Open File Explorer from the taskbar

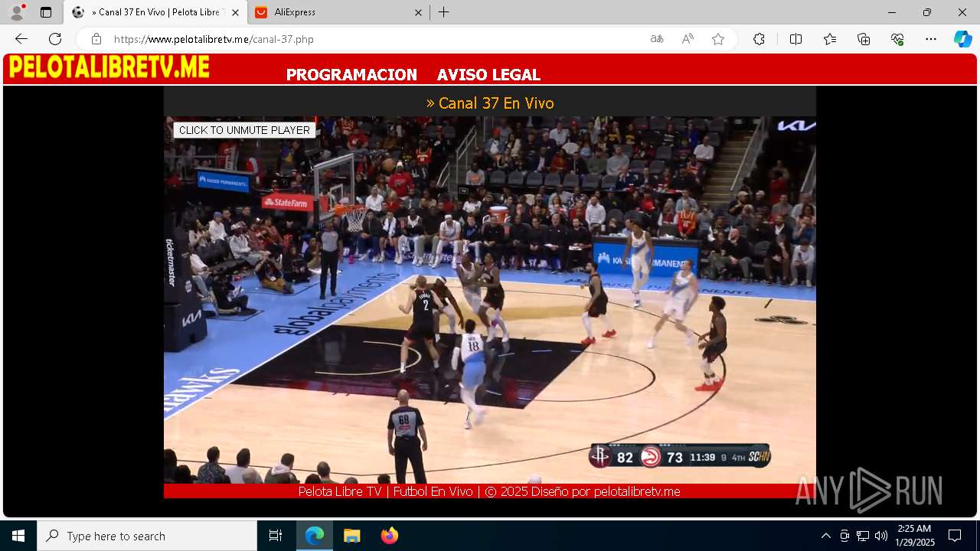tap(351, 536)
